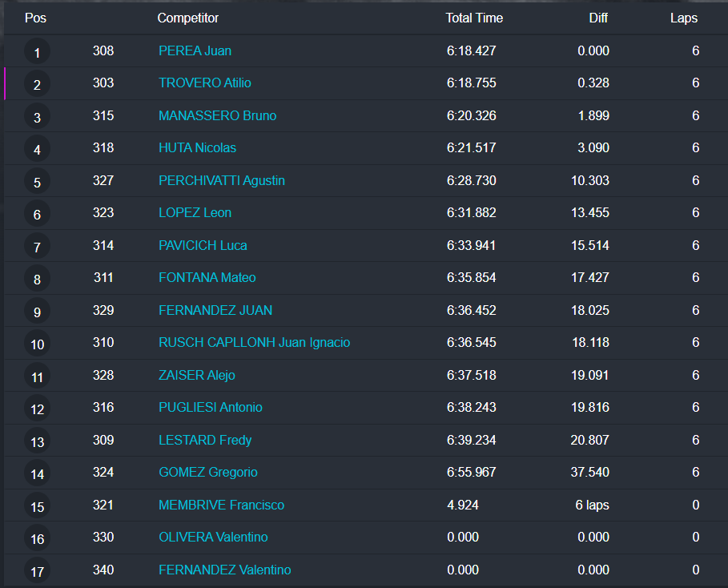Click OLIVERA Valentino's name link
The width and height of the screenshot is (728, 588).
(213, 538)
